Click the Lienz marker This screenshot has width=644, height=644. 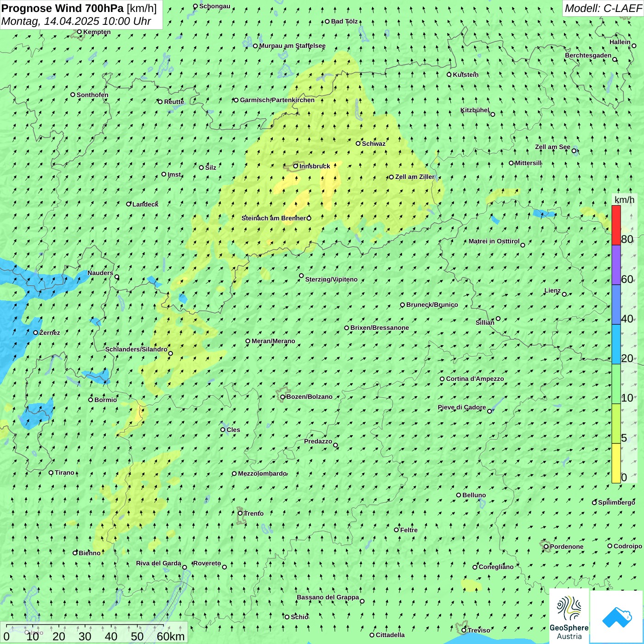(564, 294)
